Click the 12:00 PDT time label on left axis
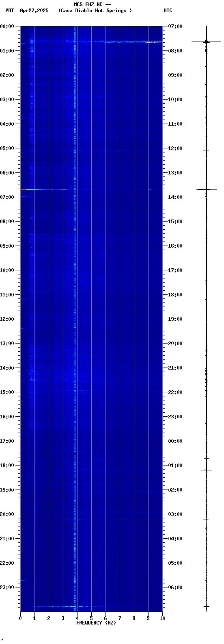 pos(7,319)
